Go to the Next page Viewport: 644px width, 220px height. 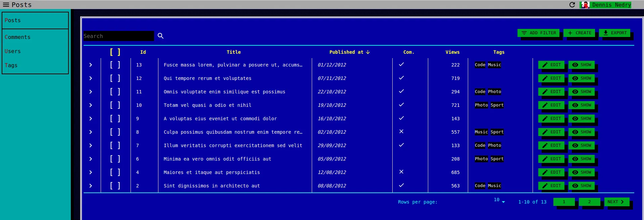point(616,202)
